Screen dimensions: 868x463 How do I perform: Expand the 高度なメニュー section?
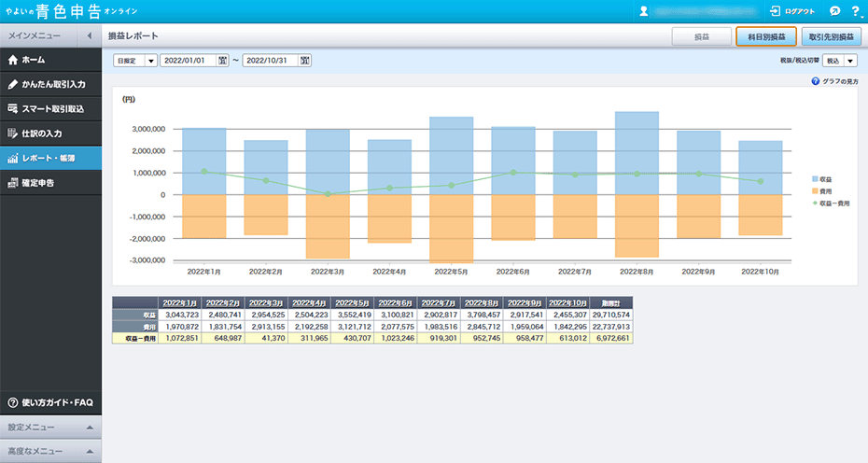90,452
